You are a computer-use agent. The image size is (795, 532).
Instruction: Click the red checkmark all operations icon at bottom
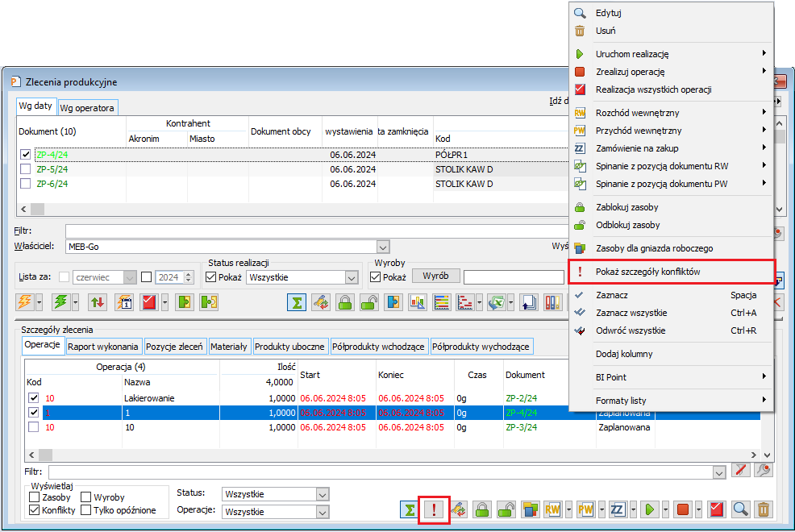click(717, 509)
